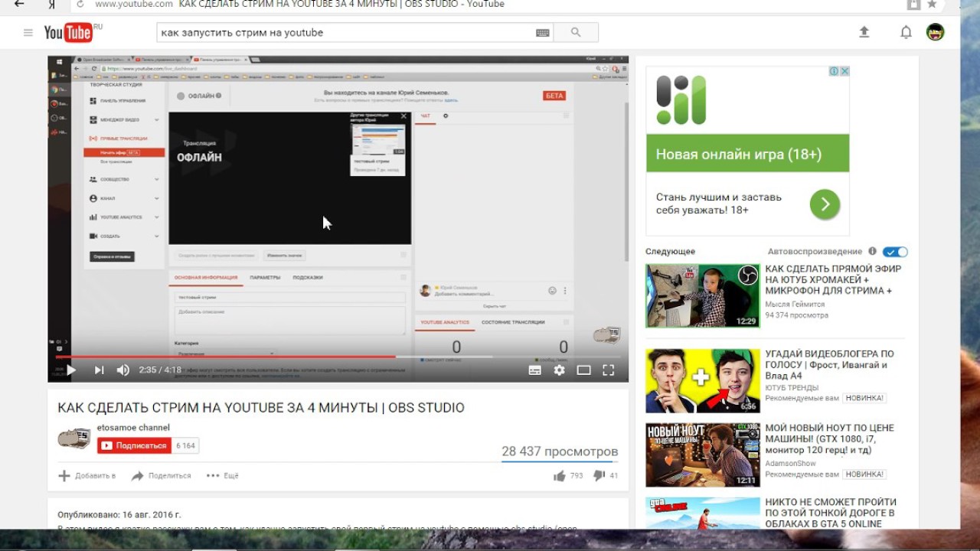
Task: Open the player settings gear
Action: 560,370
